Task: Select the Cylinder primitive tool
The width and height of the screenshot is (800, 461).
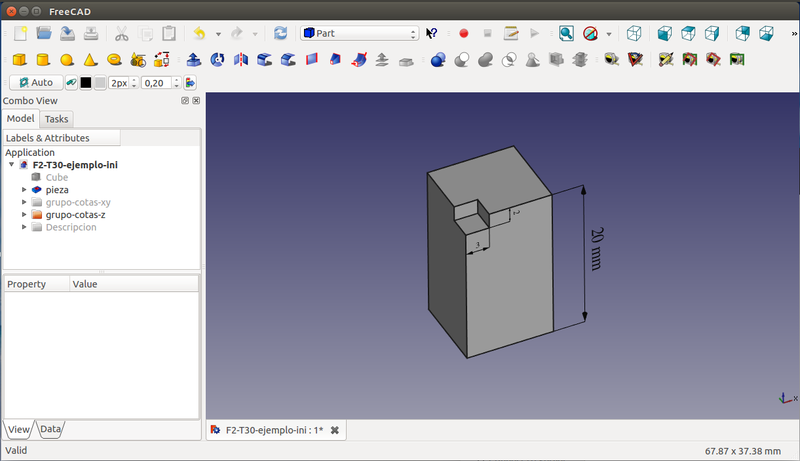Action: (x=43, y=59)
